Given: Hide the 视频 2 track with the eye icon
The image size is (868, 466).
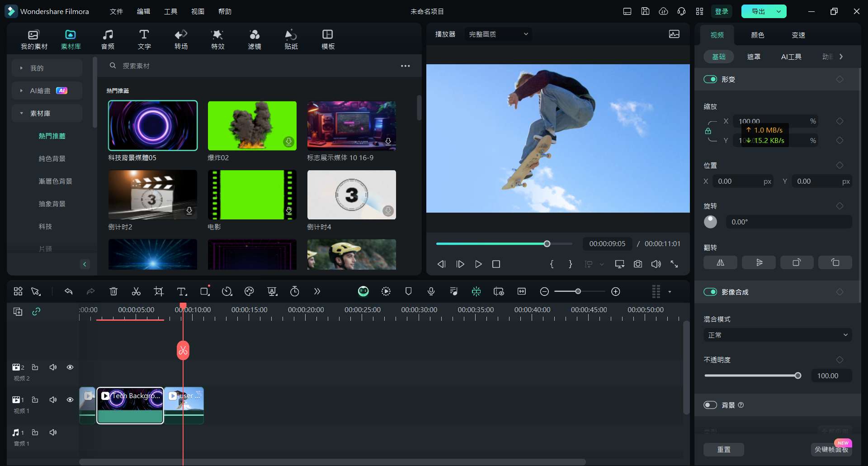Looking at the screenshot, I should [70, 367].
